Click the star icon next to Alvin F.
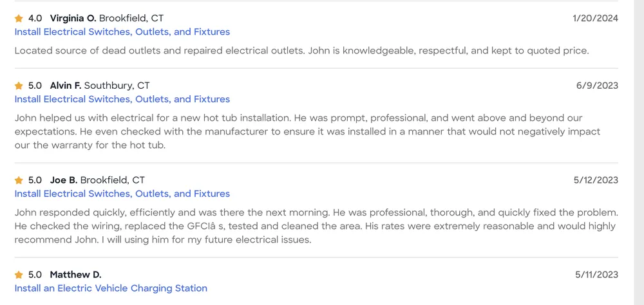This screenshot has width=644, height=305. pyautogui.click(x=19, y=86)
